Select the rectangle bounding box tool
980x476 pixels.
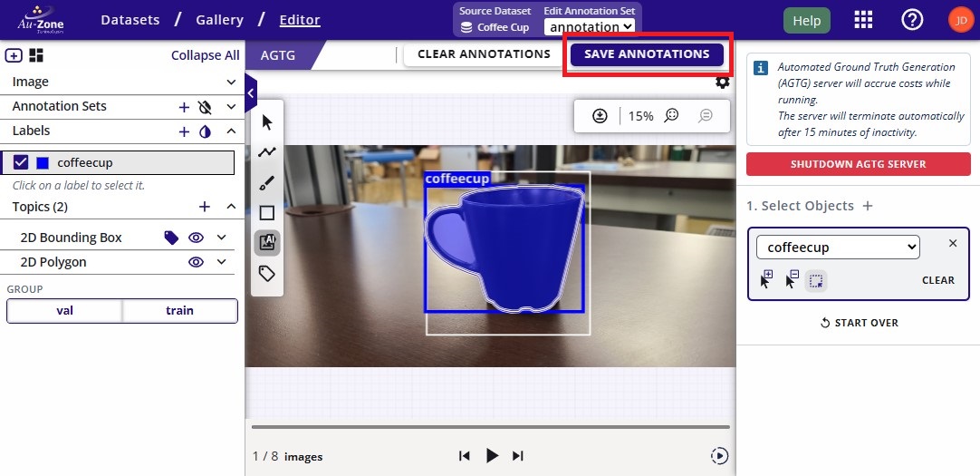pyautogui.click(x=267, y=213)
